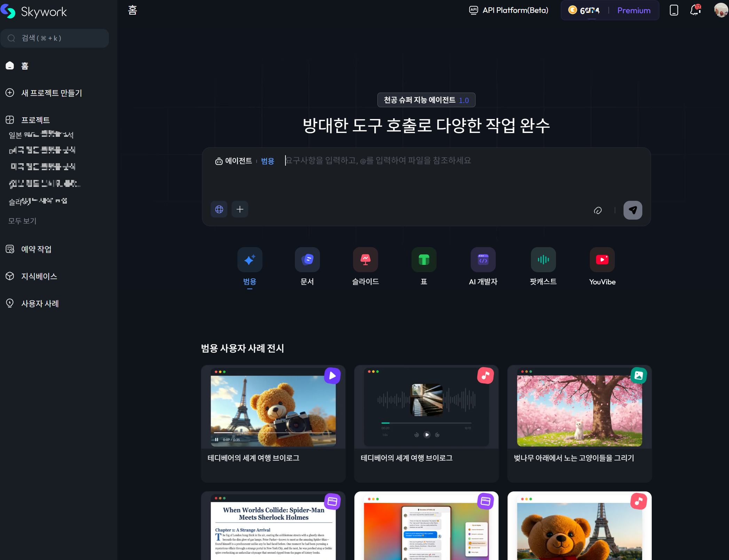Image resolution: width=729 pixels, height=560 pixels.
Task: Choose the AI 개발자 agent
Action: point(483,260)
